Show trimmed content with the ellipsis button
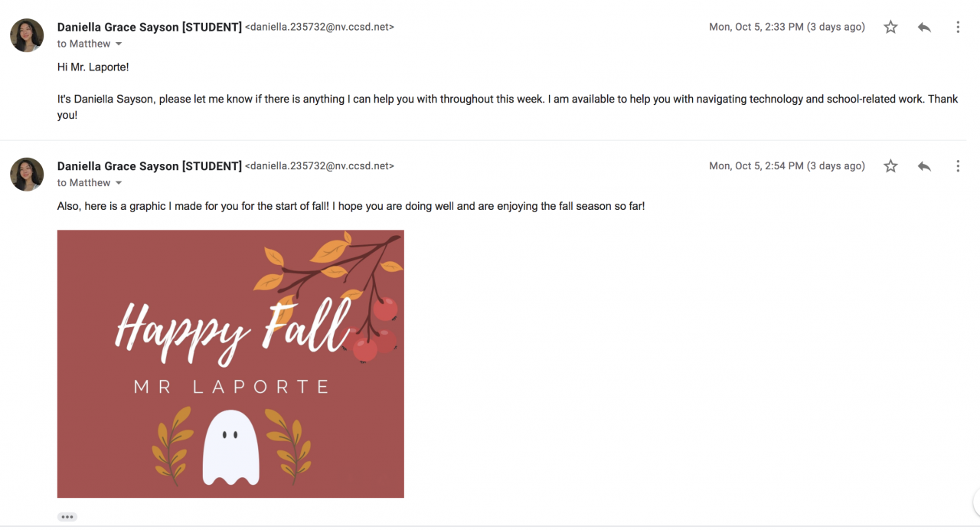This screenshot has height=530, width=980. [67, 517]
